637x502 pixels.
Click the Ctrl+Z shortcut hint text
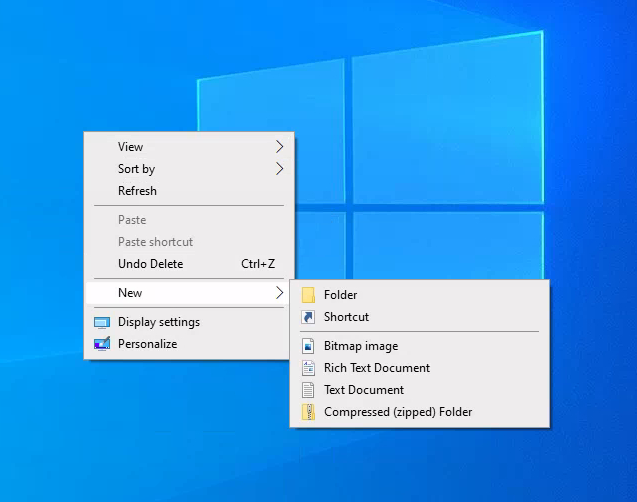pyautogui.click(x=258, y=264)
